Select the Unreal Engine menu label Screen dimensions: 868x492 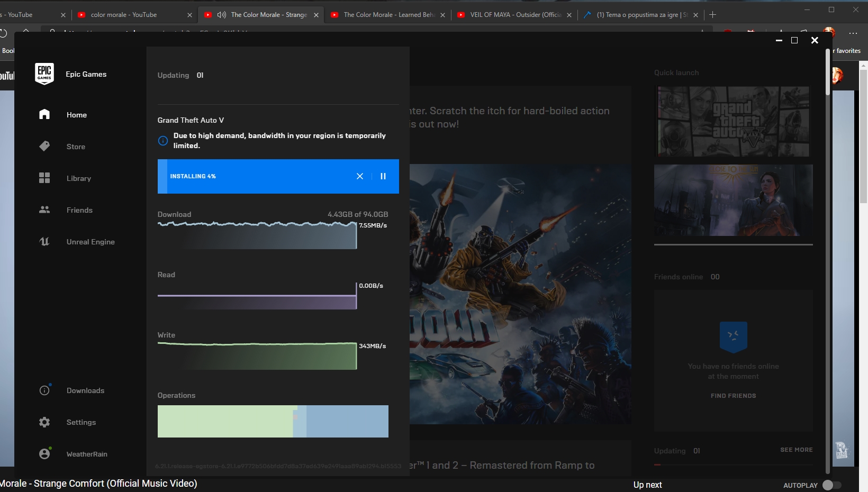click(x=91, y=242)
